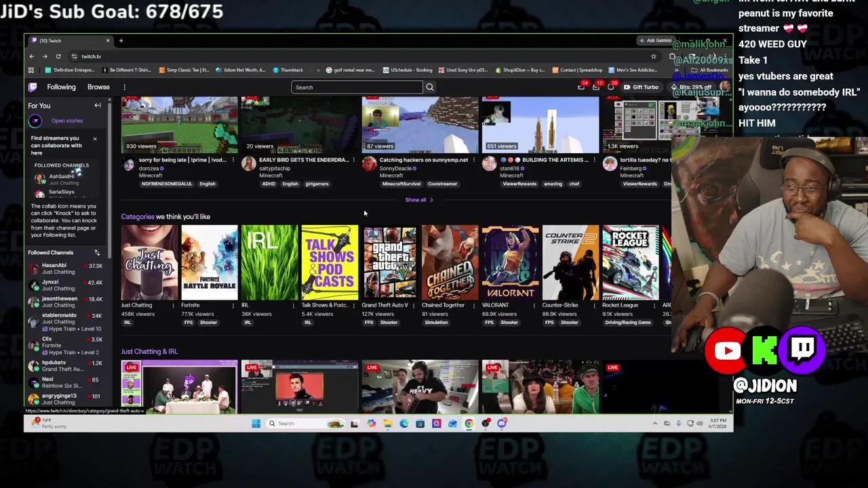This screenshot has height=488, width=868.
Task: Open options menu for Just Chatting category
Action: (x=173, y=306)
